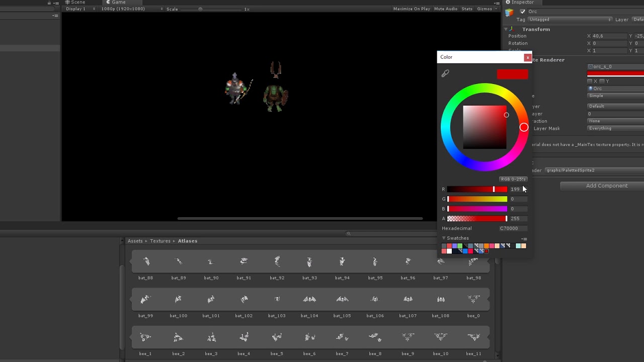
Task: Select the bee_10 sprite thumbnail
Action: click(441, 337)
